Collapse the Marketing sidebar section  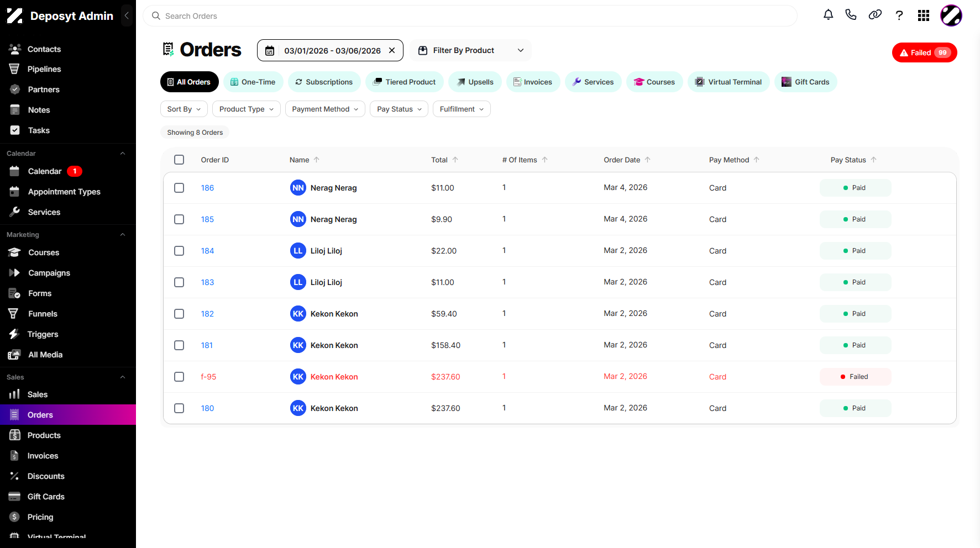pyautogui.click(x=123, y=235)
